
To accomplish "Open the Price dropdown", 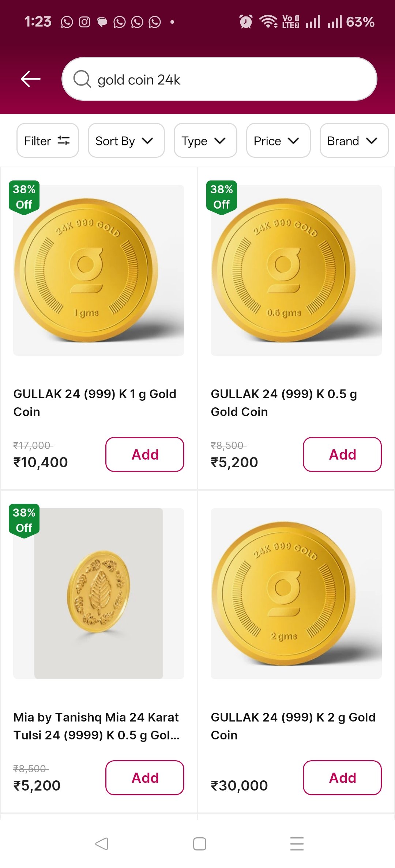I will (x=278, y=141).
